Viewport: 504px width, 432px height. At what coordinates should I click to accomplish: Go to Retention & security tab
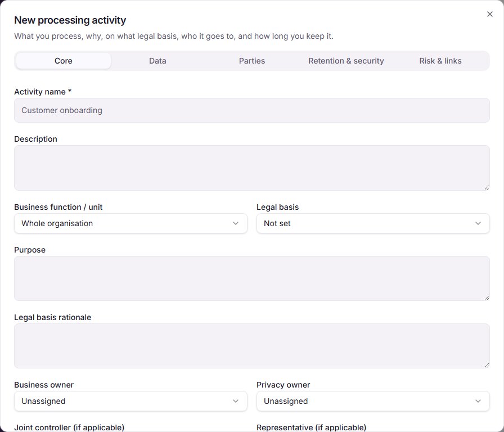[x=346, y=61]
